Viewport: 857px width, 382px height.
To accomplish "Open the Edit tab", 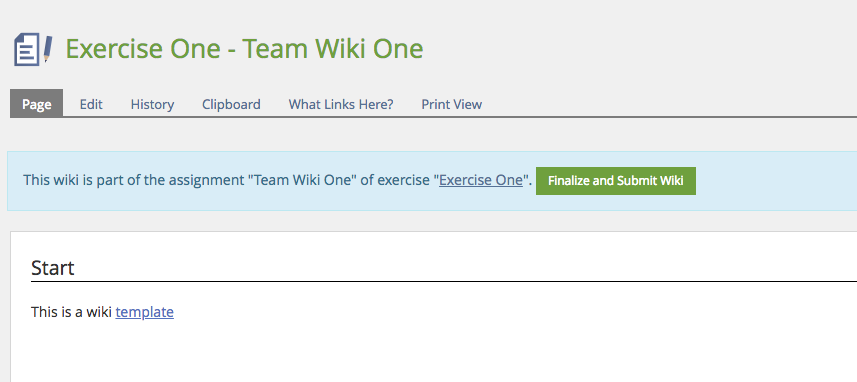I will click(x=91, y=104).
